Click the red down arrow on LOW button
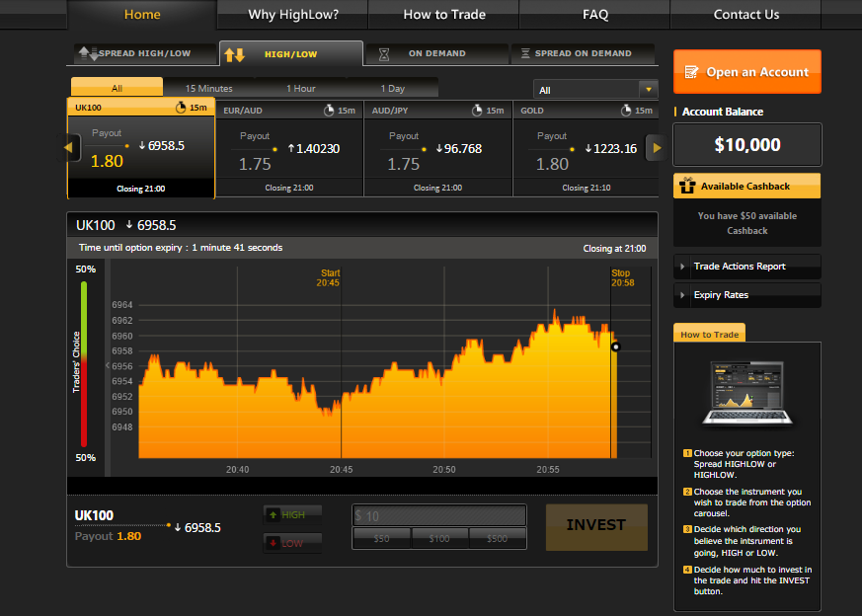 273,543
